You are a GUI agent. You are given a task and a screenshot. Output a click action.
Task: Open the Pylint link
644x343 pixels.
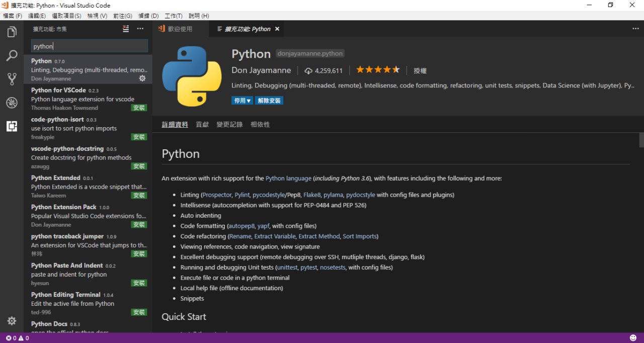[x=242, y=195]
